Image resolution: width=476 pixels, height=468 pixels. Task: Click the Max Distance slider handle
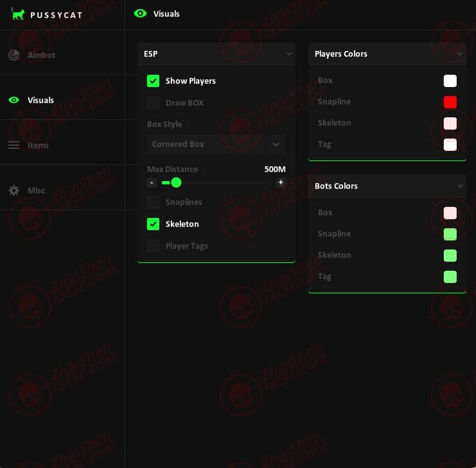pyautogui.click(x=176, y=182)
